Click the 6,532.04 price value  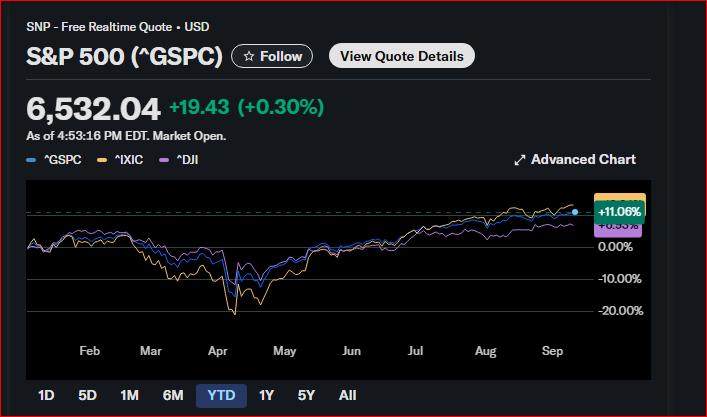(93, 107)
